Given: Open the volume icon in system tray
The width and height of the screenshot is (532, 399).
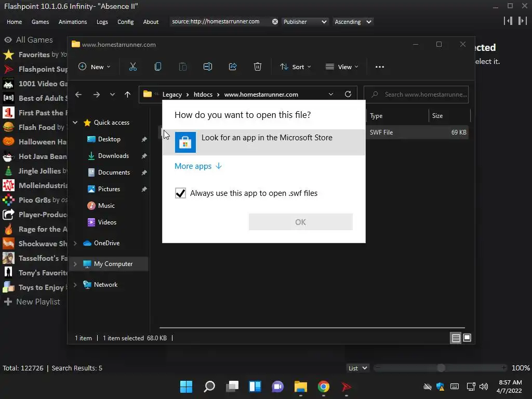Looking at the screenshot, I should coord(484,387).
